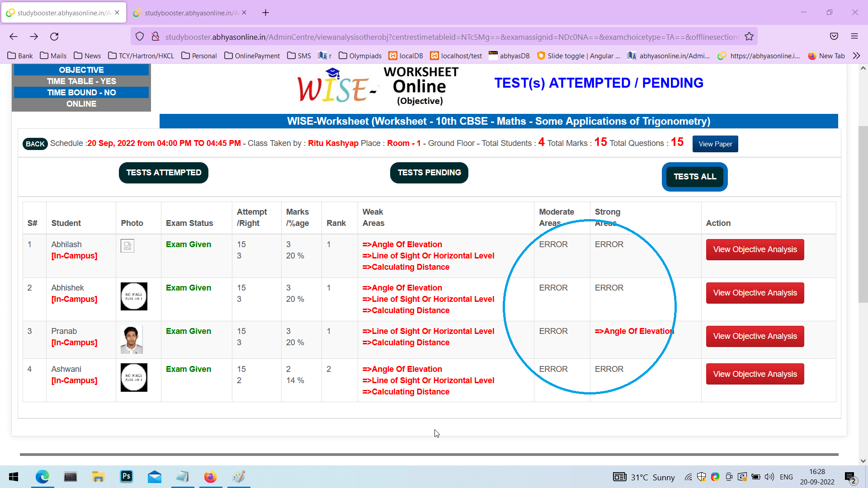View Objective Analysis for Pranab
The width and height of the screenshot is (868, 488).
point(755,336)
